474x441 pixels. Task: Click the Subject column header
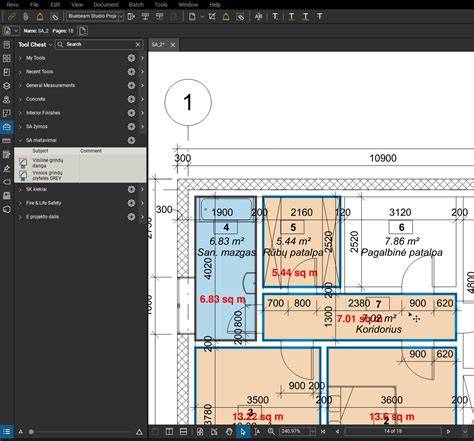pos(40,151)
